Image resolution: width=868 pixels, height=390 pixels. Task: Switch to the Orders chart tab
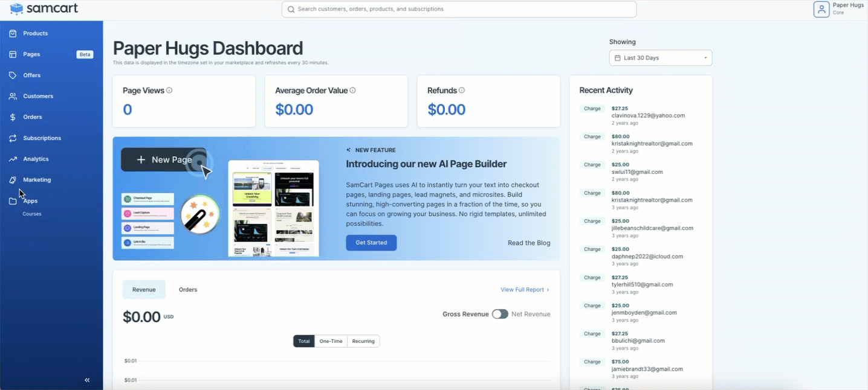pyautogui.click(x=188, y=290)
